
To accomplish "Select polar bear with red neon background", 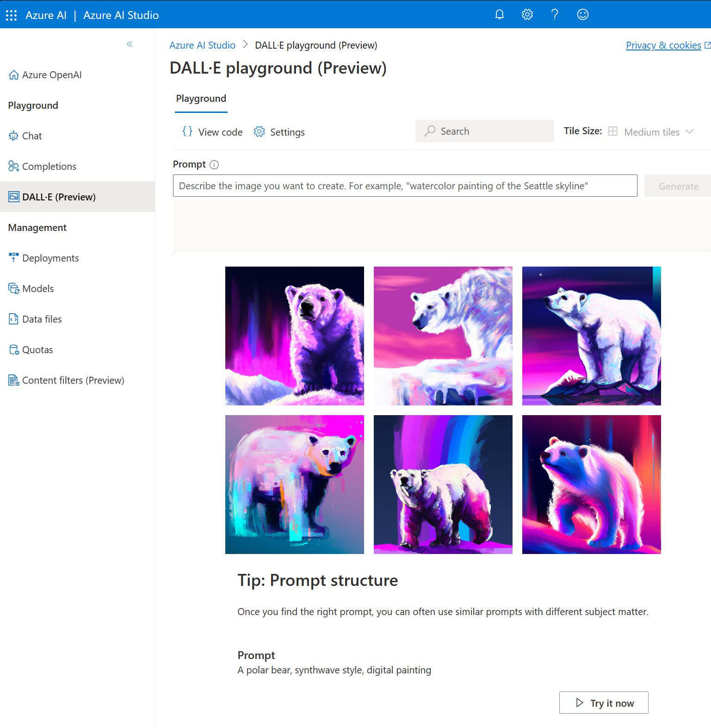I will pyautogui.click(x=592, y=485).
